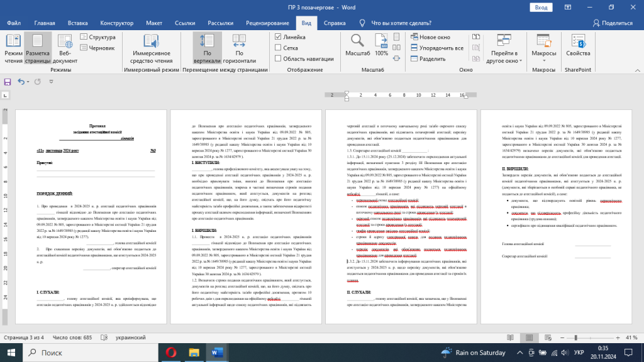
Task: Expand the Undo history dropdown arrow
Action: 28,82
